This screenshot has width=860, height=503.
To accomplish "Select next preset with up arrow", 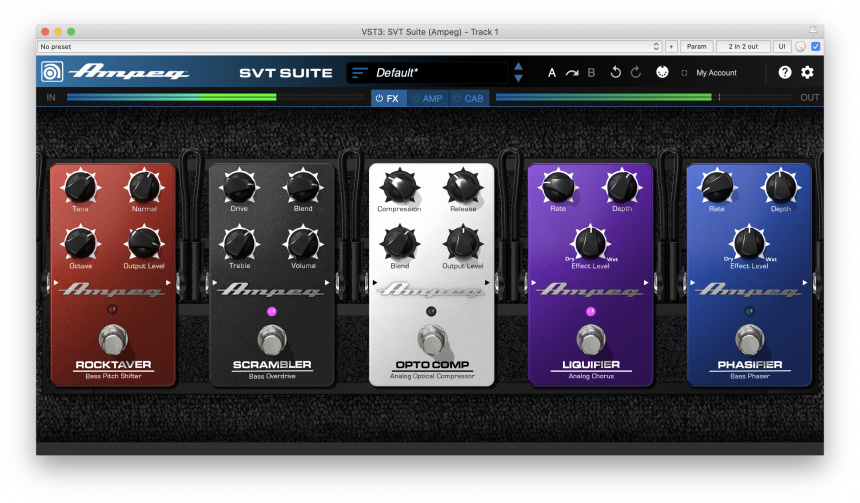I will click(518, 66).
